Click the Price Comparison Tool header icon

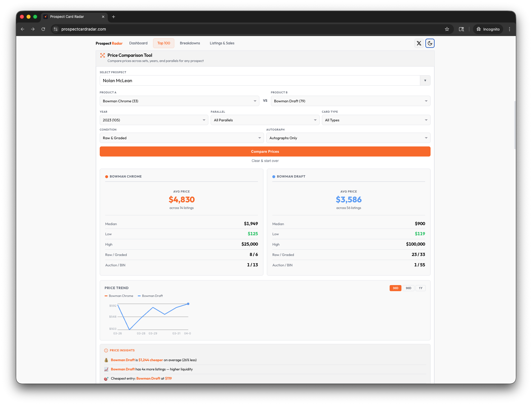pyautogui.click(x=103, y=55)
